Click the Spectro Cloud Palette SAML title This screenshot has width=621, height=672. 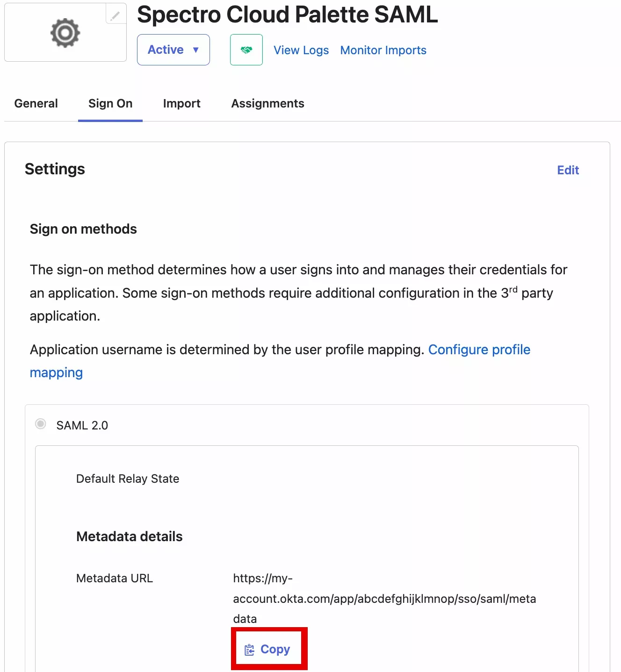288,14
